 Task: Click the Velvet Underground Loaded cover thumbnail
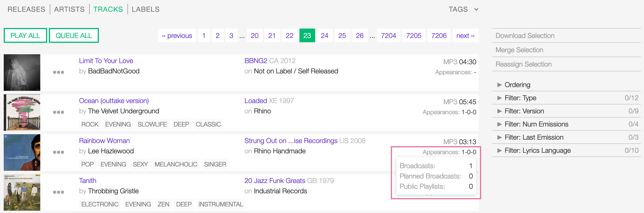(x=22, y=112)
